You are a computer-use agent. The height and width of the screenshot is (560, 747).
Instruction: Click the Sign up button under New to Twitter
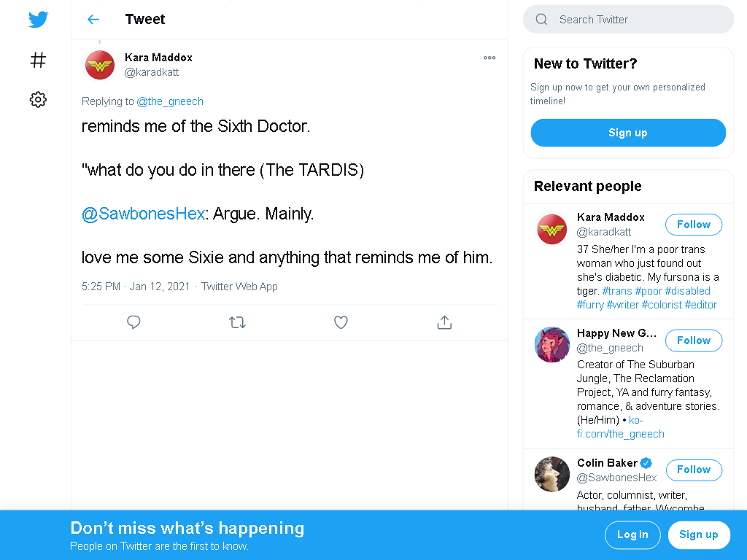pyautogui.click(x=628, y=133)
